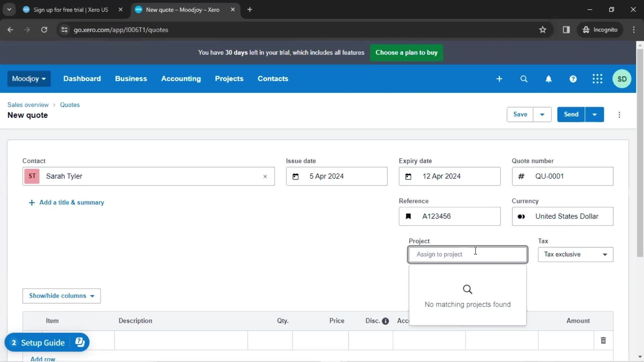Follow the Sales overview breadcrumb link
Screen dimensions: 644x362
[x=28, y=105]
